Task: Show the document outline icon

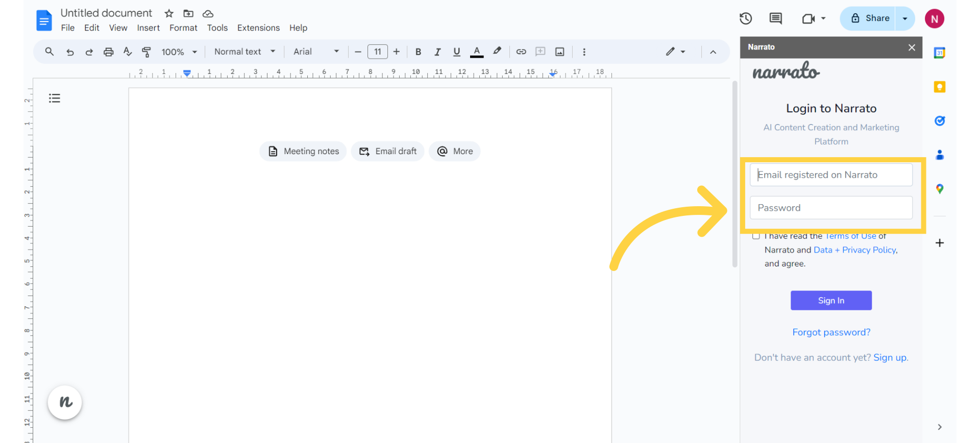Action: tap(55, 98)
